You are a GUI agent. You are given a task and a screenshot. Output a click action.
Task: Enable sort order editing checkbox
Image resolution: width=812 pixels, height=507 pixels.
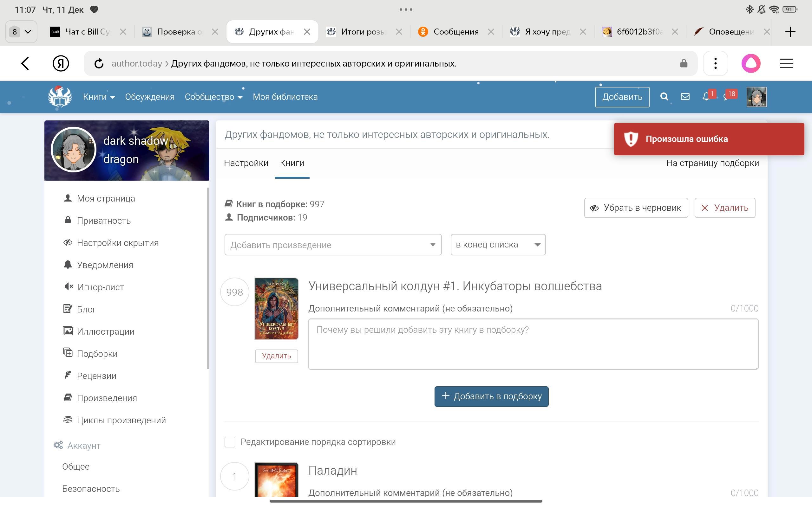[230, 442]
